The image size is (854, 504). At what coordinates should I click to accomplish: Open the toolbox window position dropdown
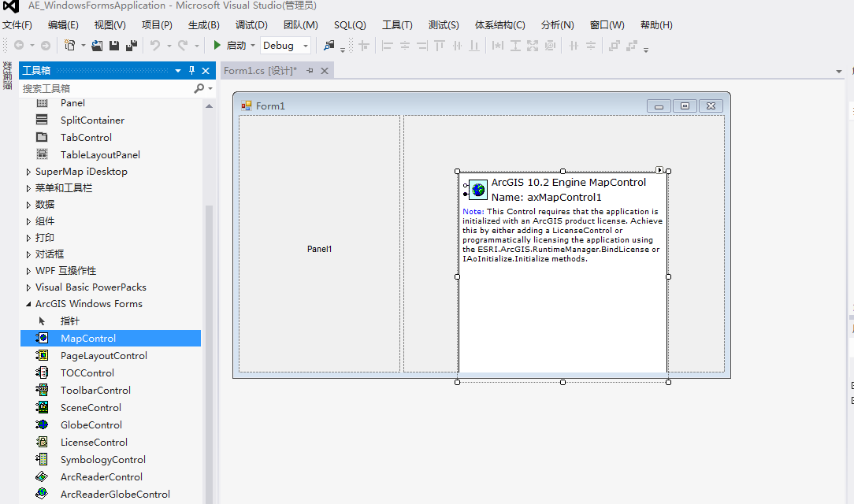click(178, 71)
